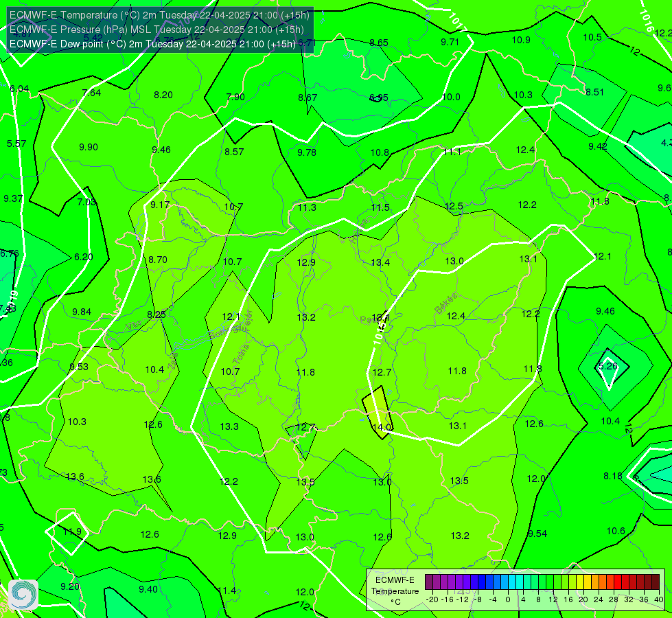Click the 11.1 temperature value
Screen dimensions: 672x618
tap(452, 152)
